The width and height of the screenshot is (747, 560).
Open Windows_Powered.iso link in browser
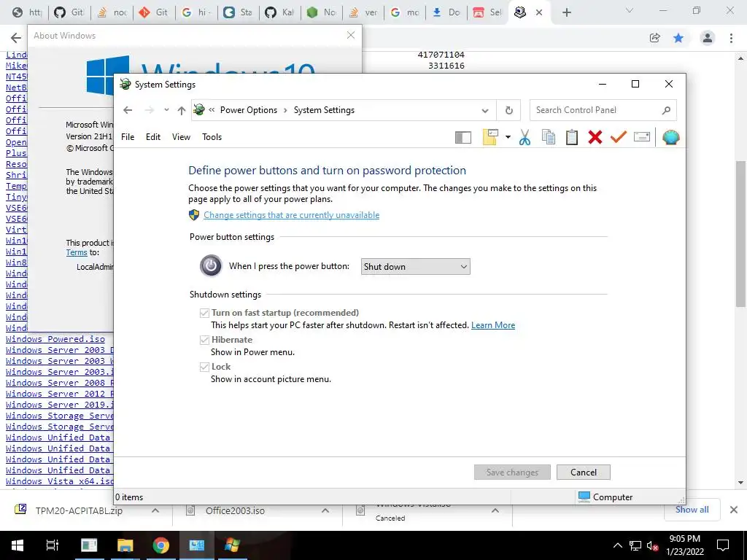click(55, 339)
